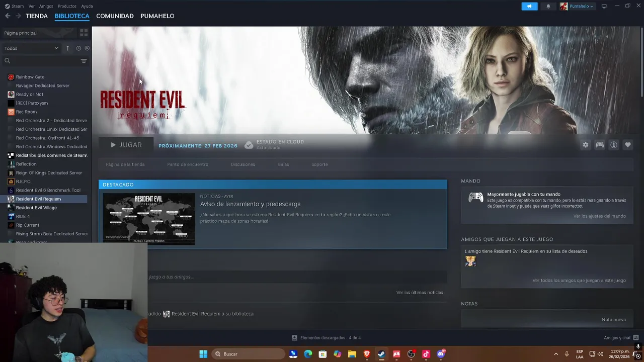Select Red Orchestra: Ostfront 41-45

[47, 138]
